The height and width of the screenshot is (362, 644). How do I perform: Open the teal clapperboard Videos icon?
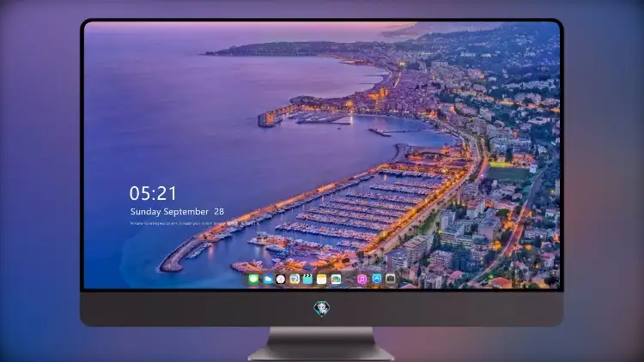point(307,279)
